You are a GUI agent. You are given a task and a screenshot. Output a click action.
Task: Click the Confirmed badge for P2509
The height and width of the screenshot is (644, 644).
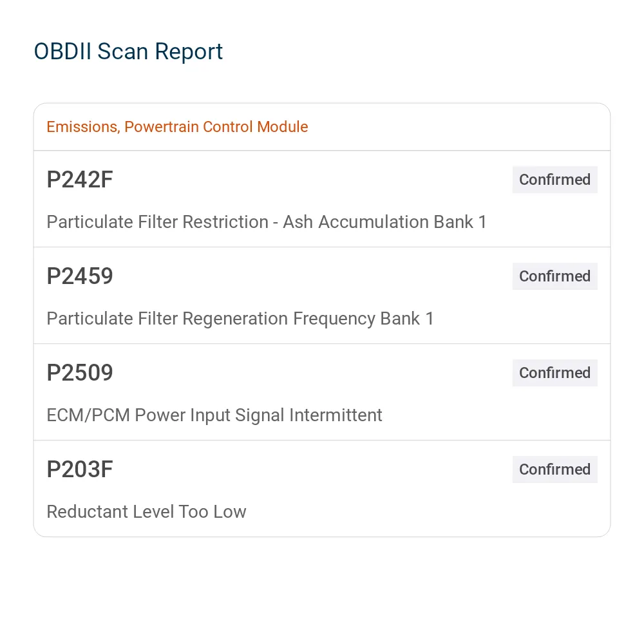tap(554, 372)
